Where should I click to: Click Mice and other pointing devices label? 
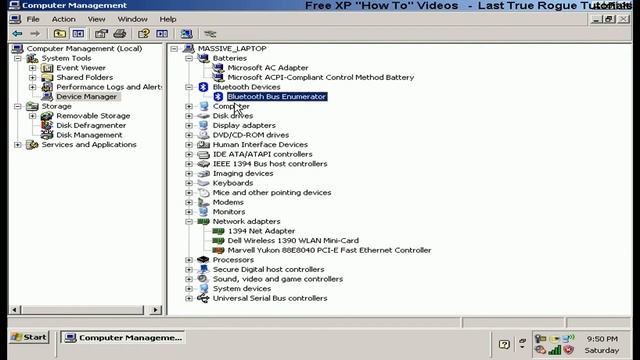[x=272, y=193]
